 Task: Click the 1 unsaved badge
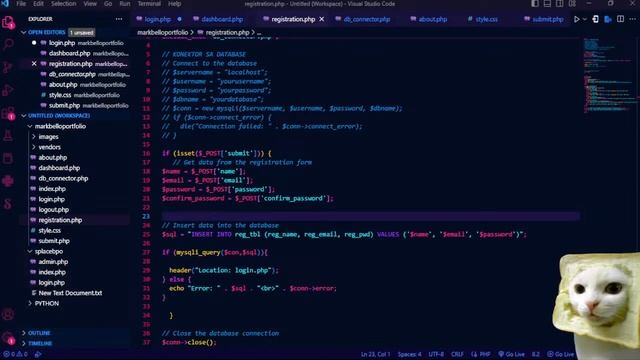point(82,33)
